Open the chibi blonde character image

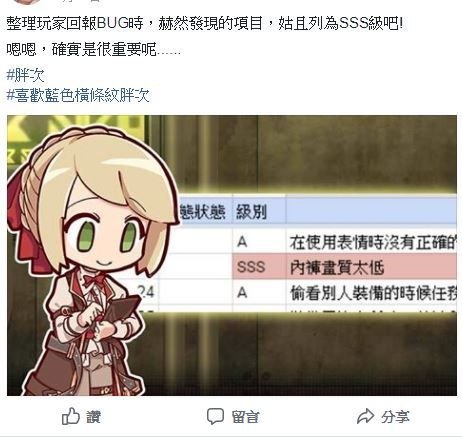pos(90,260)
